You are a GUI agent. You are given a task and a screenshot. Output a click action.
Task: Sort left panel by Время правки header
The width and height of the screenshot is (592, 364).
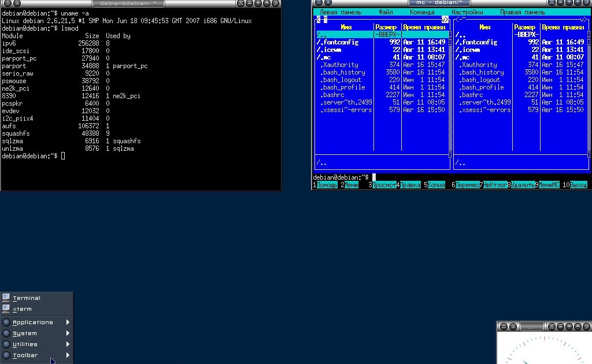pos(424,27)
